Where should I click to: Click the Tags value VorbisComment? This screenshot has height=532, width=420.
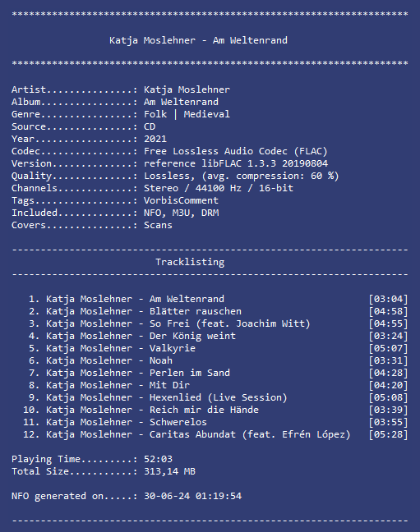(181, 200)
